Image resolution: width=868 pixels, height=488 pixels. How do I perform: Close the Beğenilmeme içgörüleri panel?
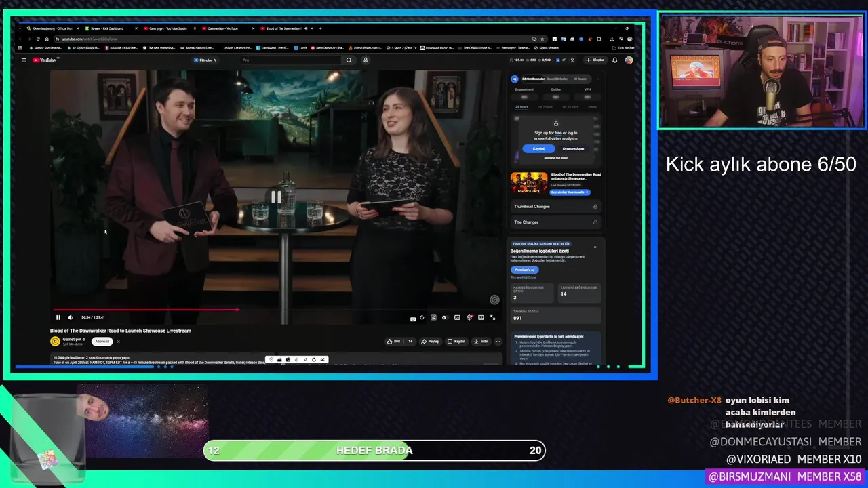pos(595,247)
